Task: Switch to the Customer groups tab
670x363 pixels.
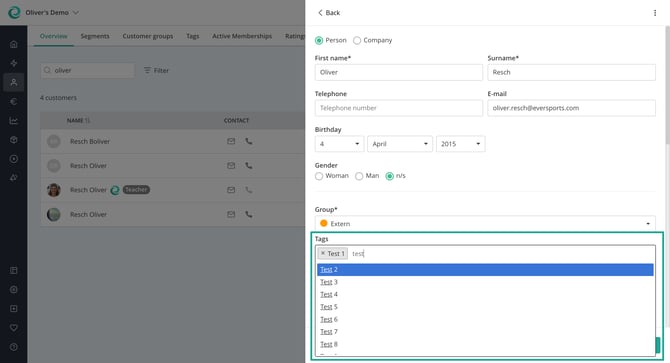Action: (x=148, y=36)
